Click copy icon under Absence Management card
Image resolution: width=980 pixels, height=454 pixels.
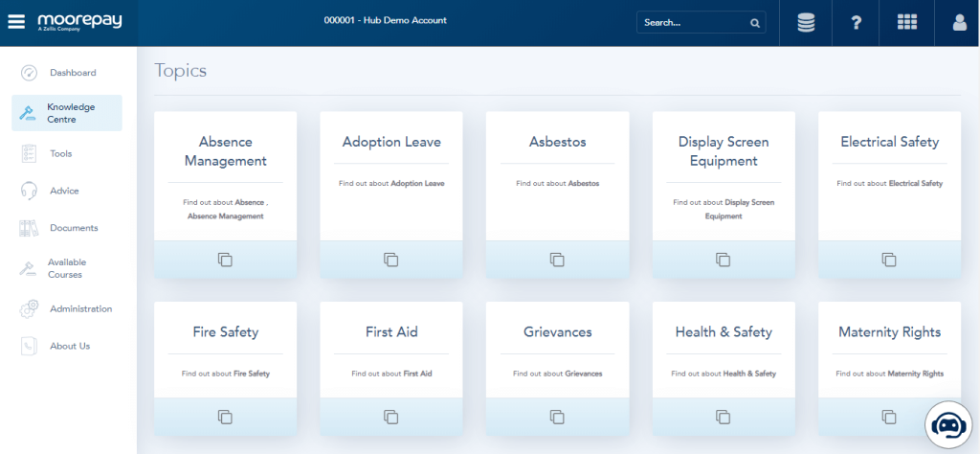(x=225, y=260)
